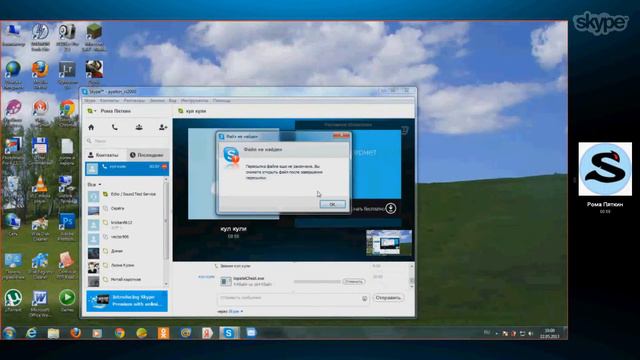This screenshot has height=360, width=640.
Task: Open the File Explorer folder in taskbar
Action: 53,333
